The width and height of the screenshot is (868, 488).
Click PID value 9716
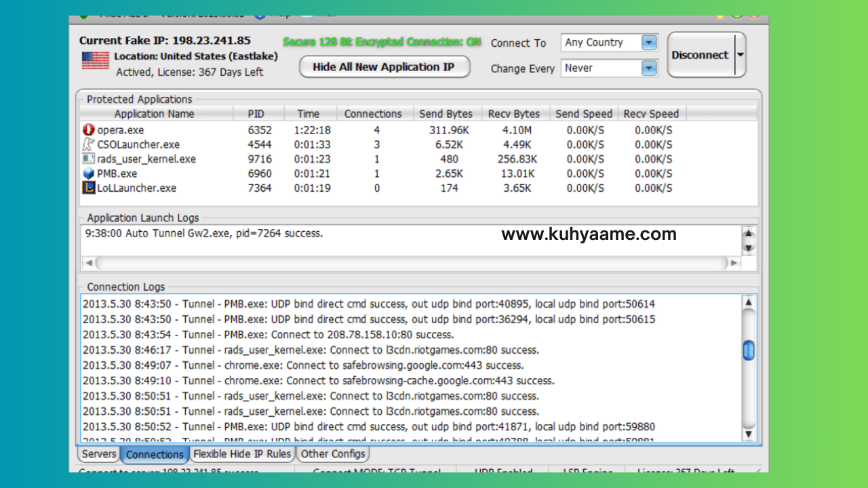click(260, 159)
